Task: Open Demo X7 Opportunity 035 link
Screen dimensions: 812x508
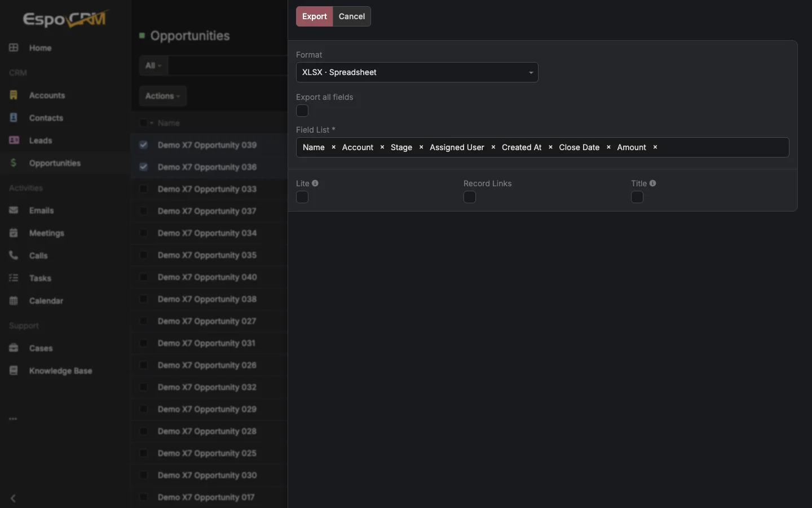Action: point(207,255)
